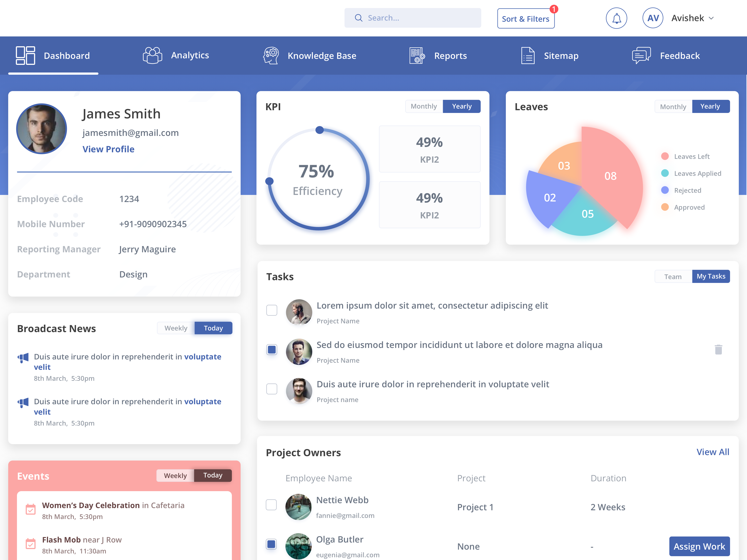Open the Sitemap page icon
This screenshot has height=560, width=747.
click(527, 55)
